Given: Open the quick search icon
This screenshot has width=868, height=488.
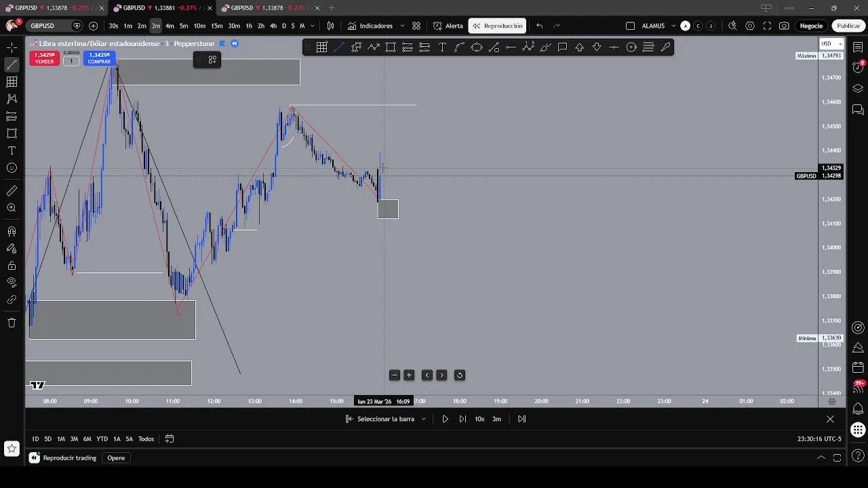Looking at the screenshot, I should tap(732, 26).
